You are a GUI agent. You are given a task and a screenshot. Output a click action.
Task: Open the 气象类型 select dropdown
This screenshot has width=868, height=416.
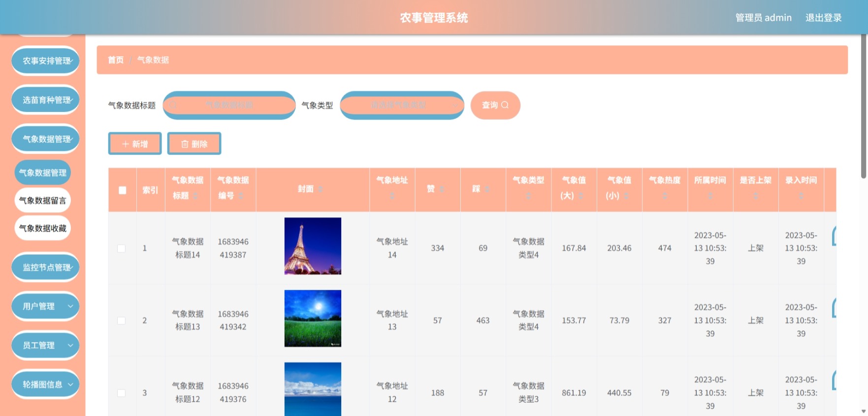tap(402, 104)
